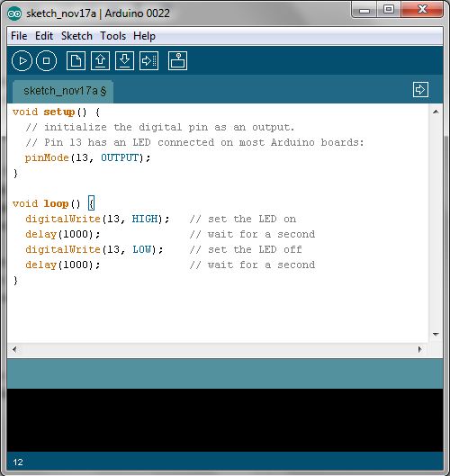Viewport: 450px width, 476px height.
Task: Click line number 12 in status bar
Action: click(18, 463)
